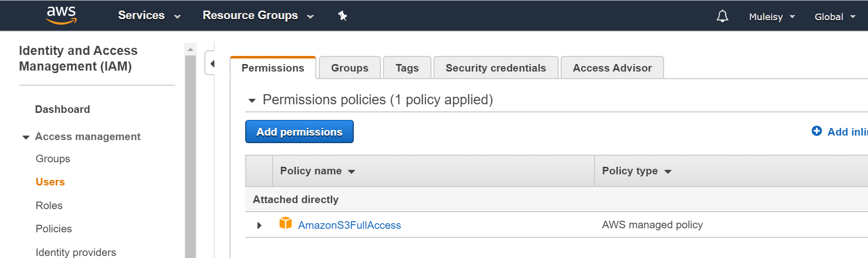The height and width of the screenshot is (258, 868).
Task: Click the pin shortcut icon in header
Action: pyautogui.click(x=343, y=16)
